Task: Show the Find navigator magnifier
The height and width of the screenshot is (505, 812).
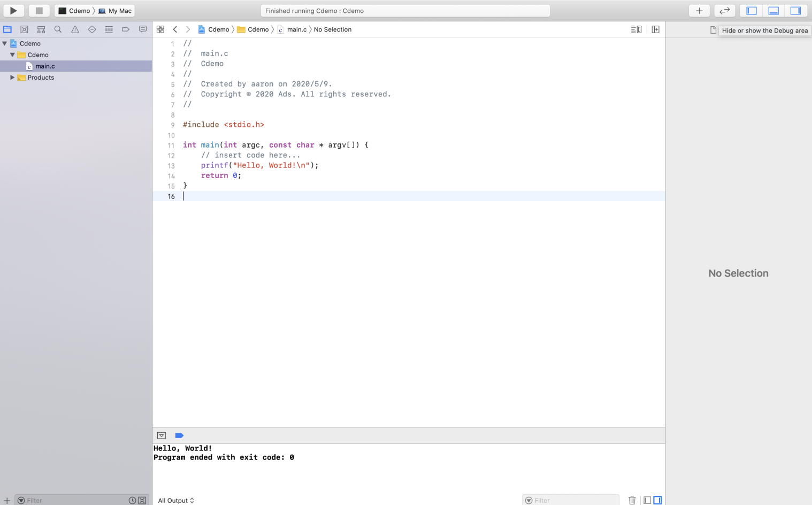Action: 58,29
